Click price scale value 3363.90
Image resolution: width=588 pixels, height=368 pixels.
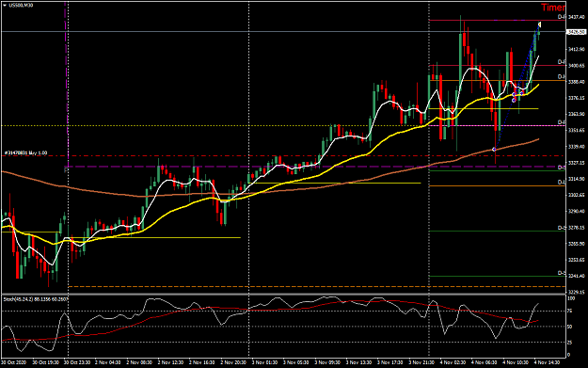pyautogui.click(x=577, y=114)
